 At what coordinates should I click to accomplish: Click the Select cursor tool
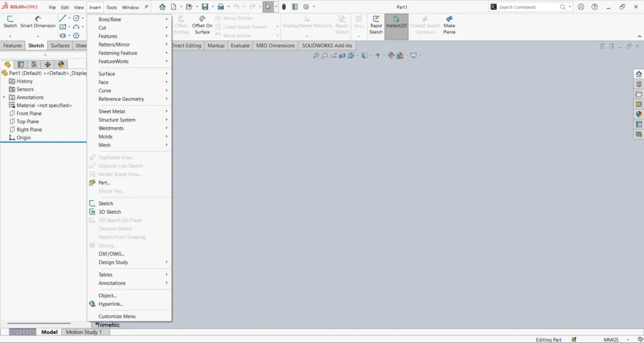[268, 7]
